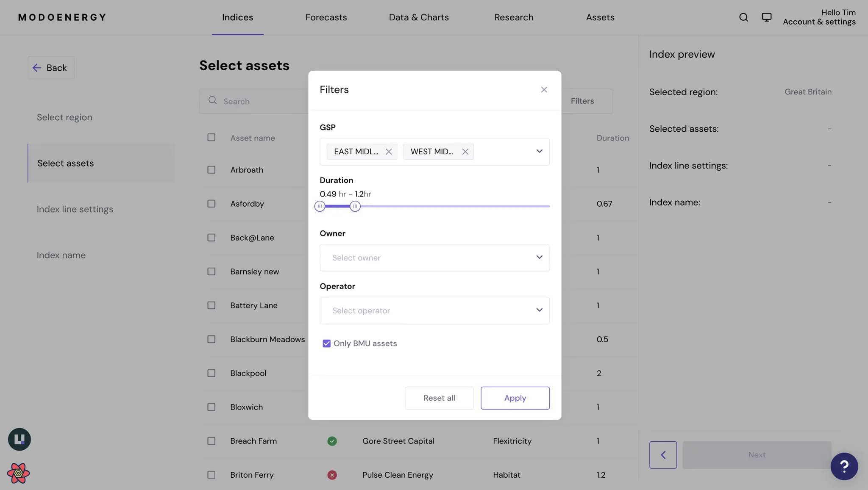
Task: Check the Briton Ferry row checkbox
Action: point(211,475)
